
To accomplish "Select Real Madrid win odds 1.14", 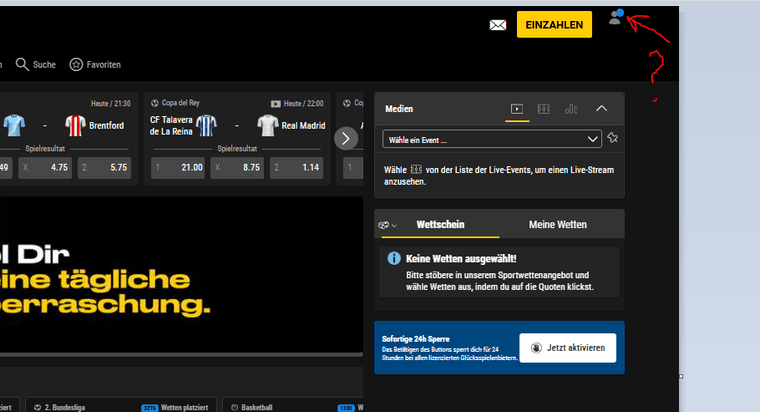I will click(x=300, y=167).
